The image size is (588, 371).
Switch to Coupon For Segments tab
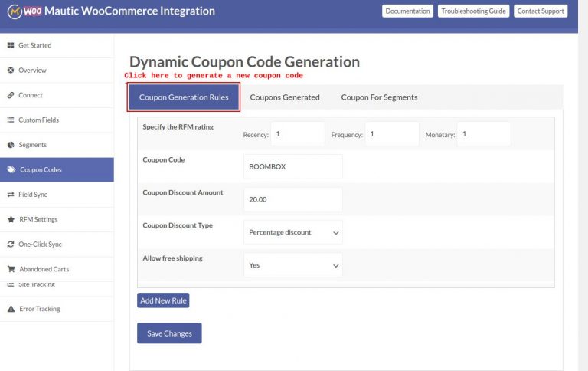(379, 97)
